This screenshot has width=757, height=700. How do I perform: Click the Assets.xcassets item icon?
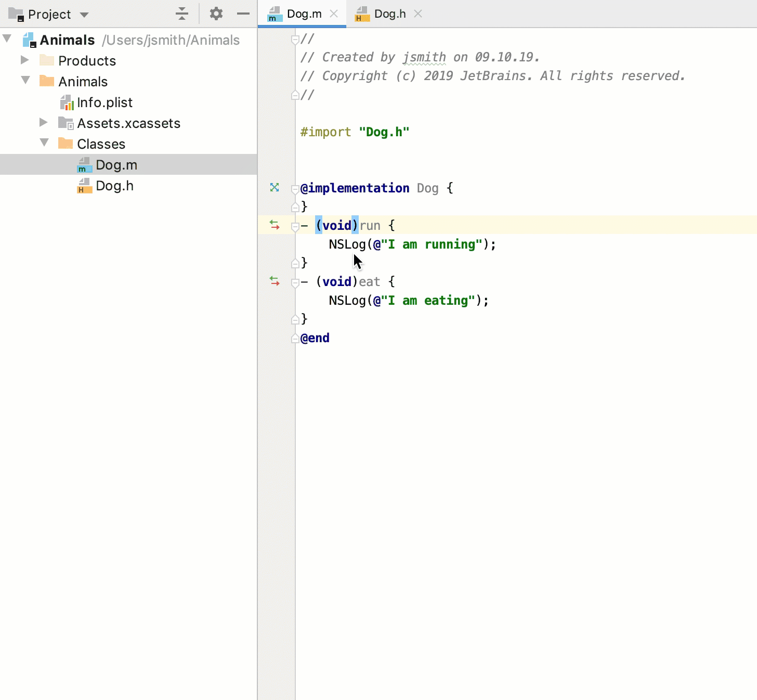point(66,123)
